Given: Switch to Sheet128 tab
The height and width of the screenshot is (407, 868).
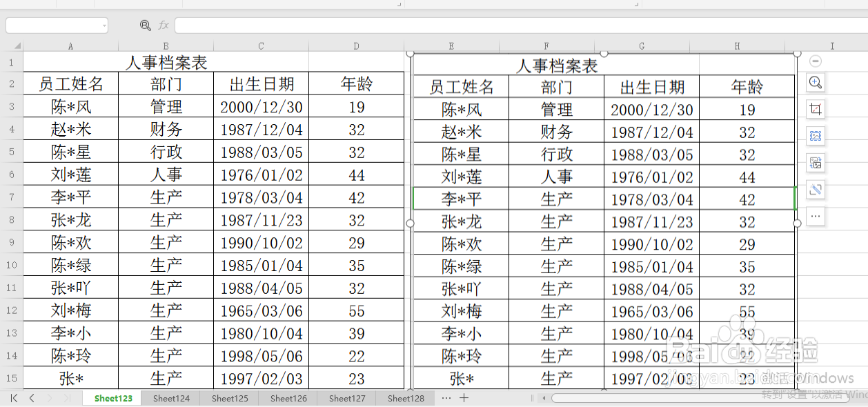Looking at the screenshot, I should [406, 399].
